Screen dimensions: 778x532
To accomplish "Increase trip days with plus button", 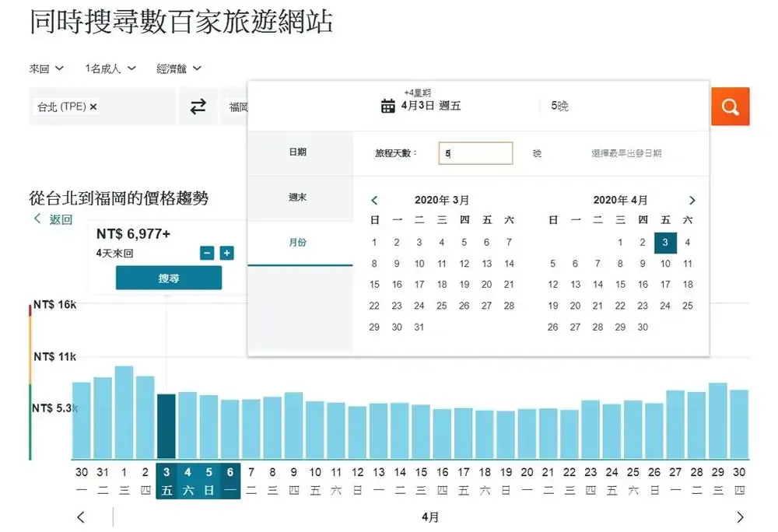I will coord(226,253).
